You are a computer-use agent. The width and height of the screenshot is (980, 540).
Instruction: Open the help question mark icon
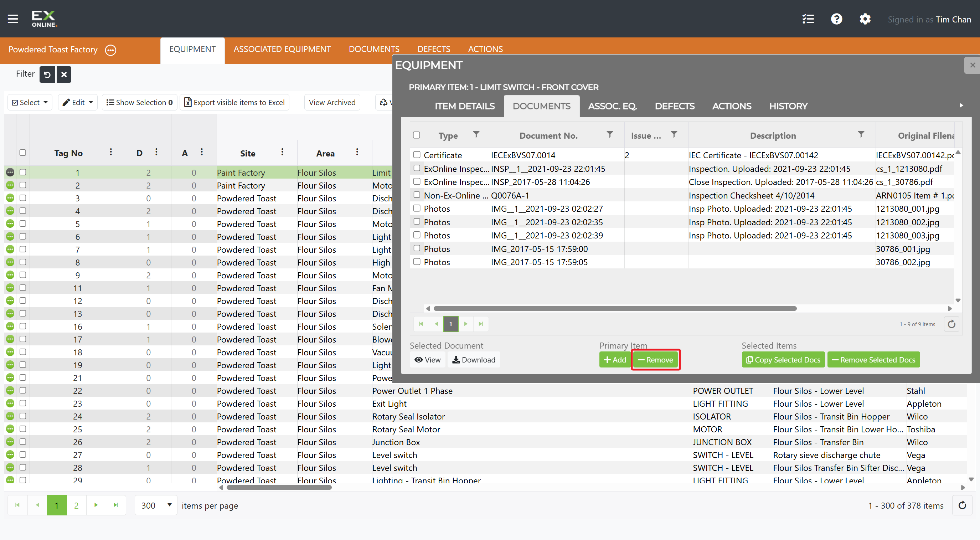pyautogui.click(x=837, y=19)
